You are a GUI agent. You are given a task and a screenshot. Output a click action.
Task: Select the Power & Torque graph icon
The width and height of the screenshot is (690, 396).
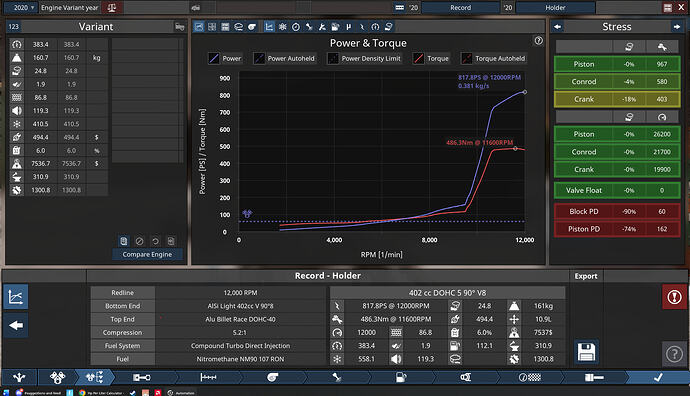269,27
